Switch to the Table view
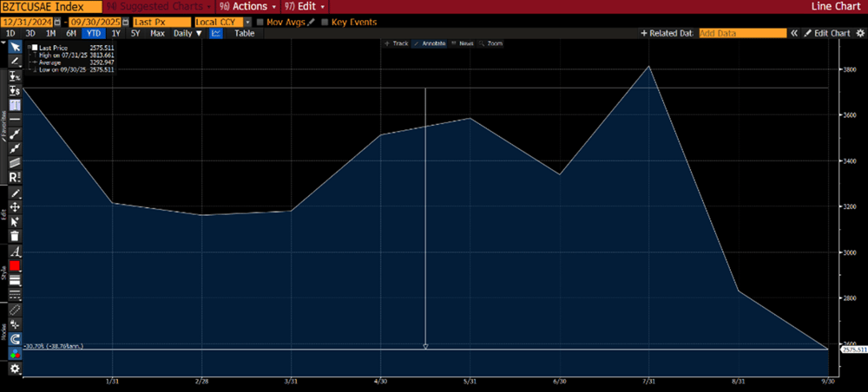 (244, 33)
